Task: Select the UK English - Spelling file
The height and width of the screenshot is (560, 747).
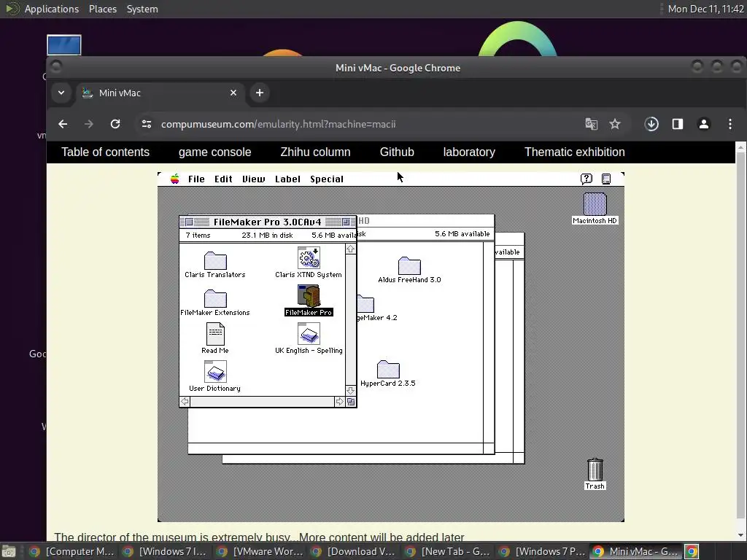Action: [x=309, y=334]
